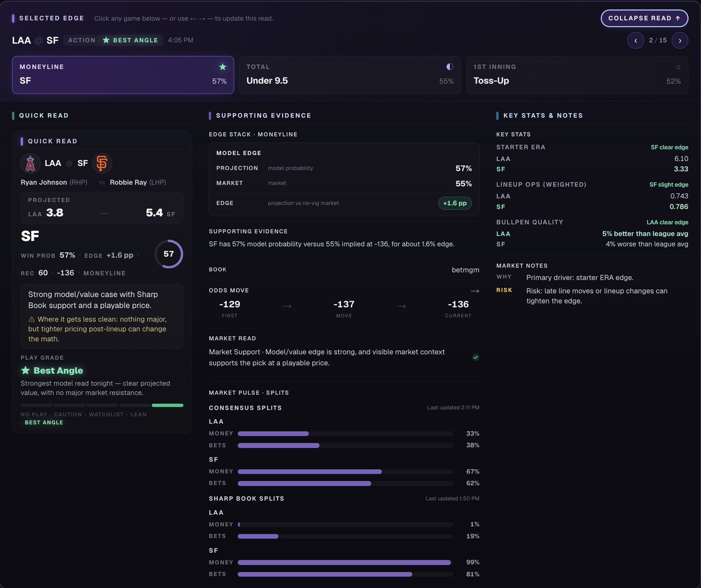Click sharp book LAA bets bar 19%
701x588 pixels.
pos(345,536)
